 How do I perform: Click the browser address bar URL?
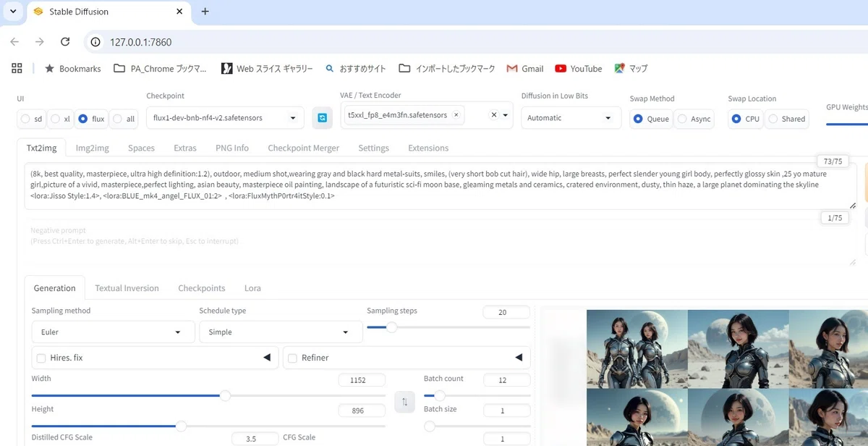[x=140, y=42]
